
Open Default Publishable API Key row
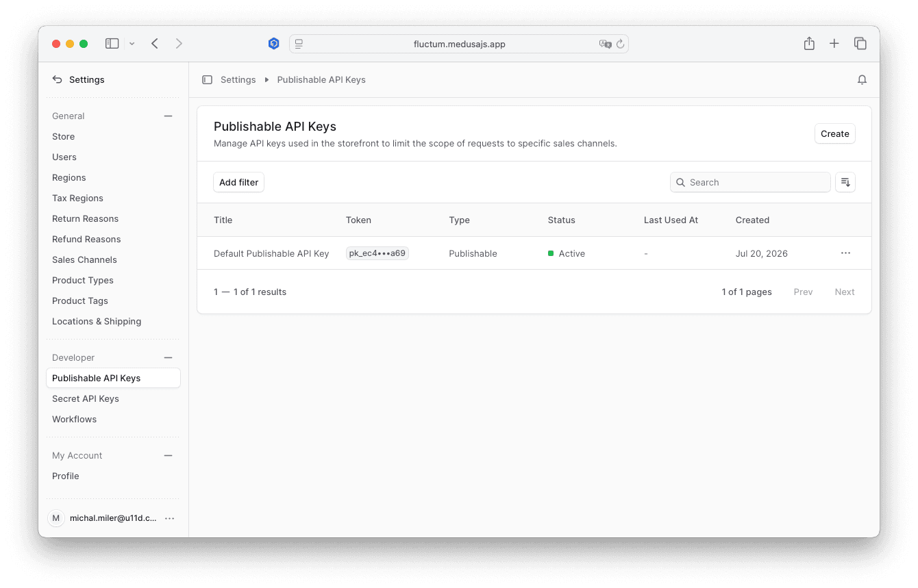534,253
